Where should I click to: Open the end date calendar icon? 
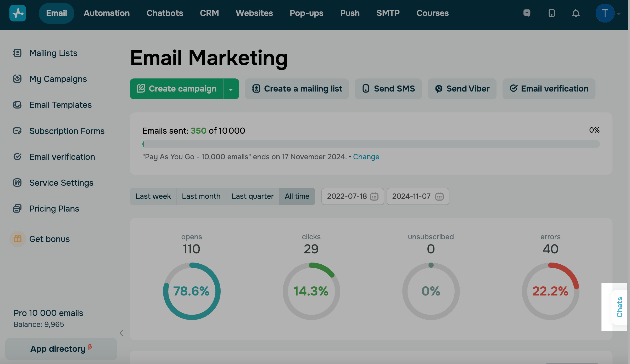click(x=439, y=196)
